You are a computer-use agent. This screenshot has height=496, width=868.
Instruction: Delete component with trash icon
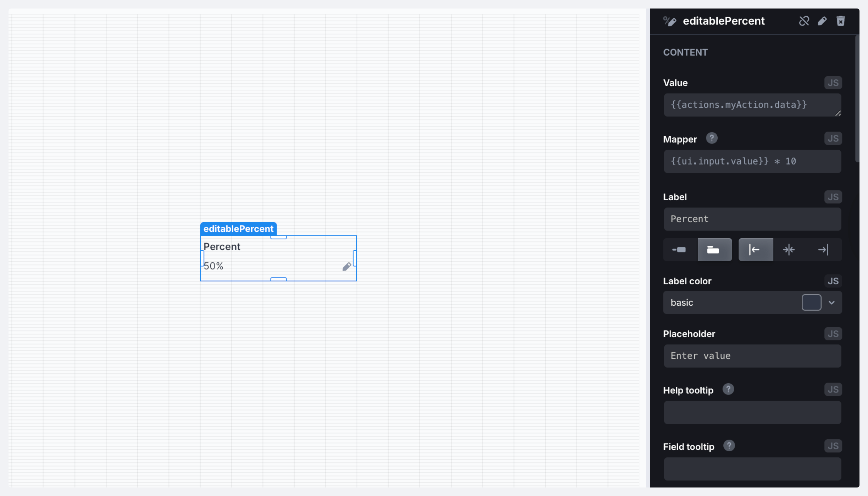pyautogui.click(x=841, y=21)
